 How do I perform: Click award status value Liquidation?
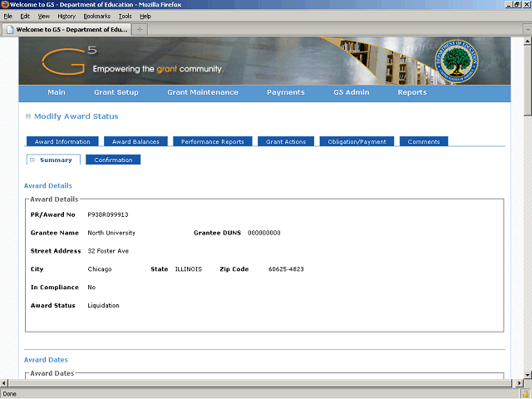103,305
